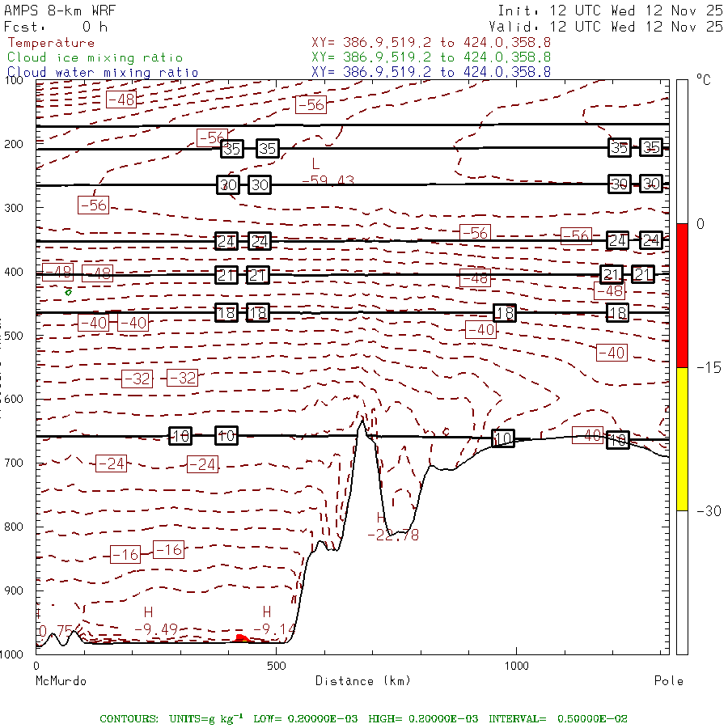Viewport: 728px width, 728px height.
Task: Select the Cloud ice mixing ratio legend
Action: click(95, 57)
